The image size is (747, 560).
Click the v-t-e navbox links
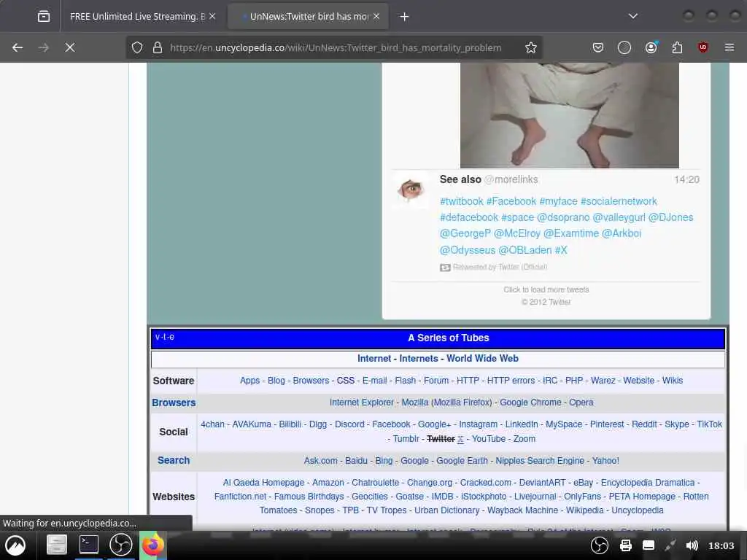pos(165,337)
